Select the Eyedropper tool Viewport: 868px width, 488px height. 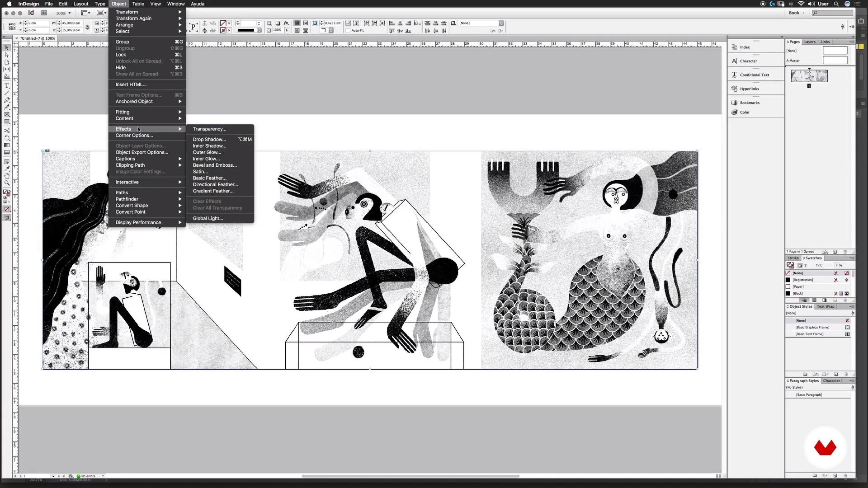(x=7, y=169)
